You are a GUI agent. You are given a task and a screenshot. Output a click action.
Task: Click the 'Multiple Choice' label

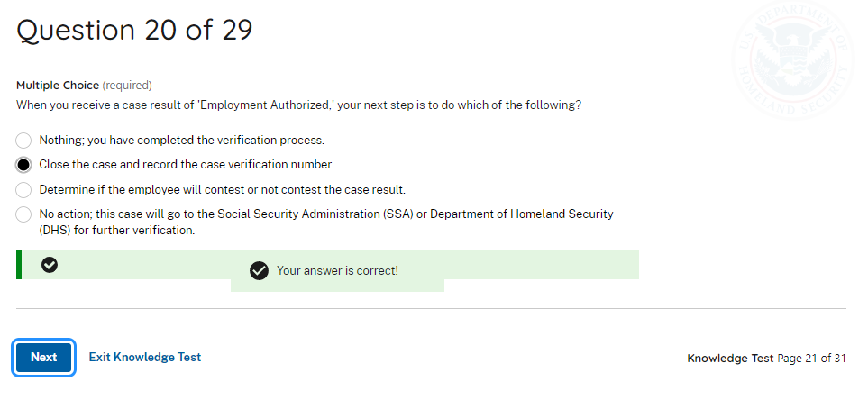click(x=58, y=86)
